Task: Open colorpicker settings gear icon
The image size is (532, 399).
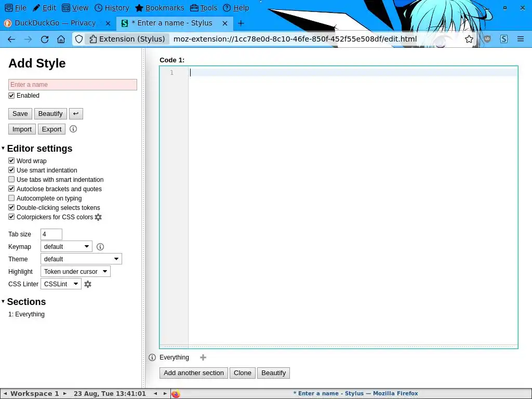Action: [x=98, y=217]
